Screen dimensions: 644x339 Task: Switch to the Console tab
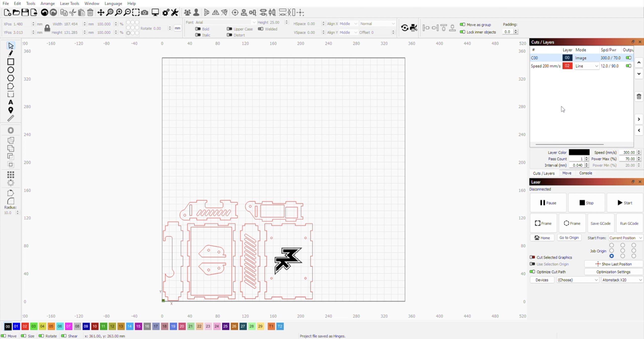(x=585, y=173)
